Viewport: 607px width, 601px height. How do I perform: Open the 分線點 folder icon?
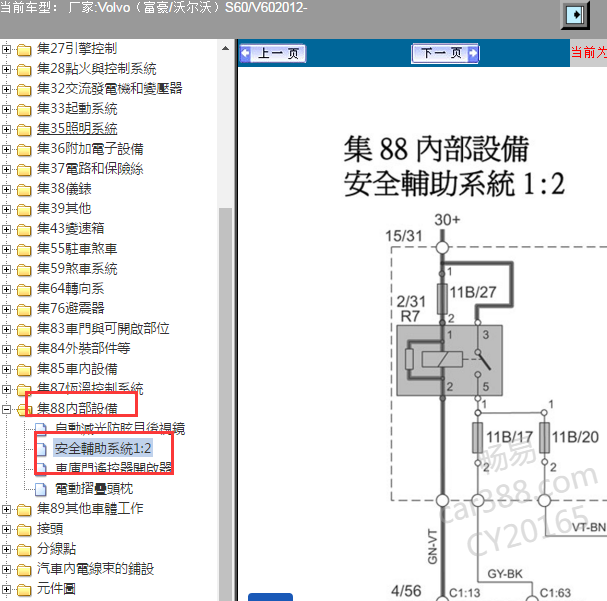24,550
